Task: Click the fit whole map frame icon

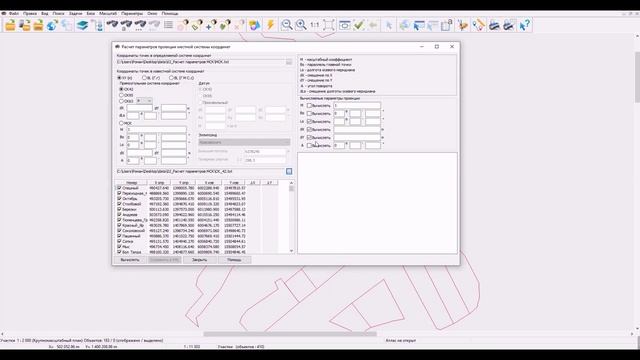Action: coord(329,25)
